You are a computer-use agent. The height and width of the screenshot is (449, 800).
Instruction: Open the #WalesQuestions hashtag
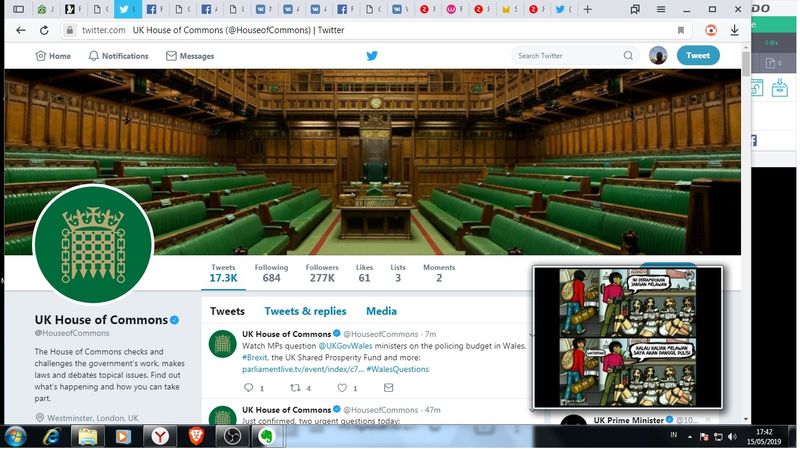click(x=397, y=369)
